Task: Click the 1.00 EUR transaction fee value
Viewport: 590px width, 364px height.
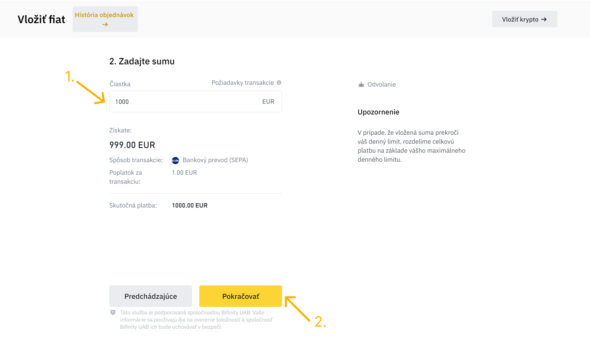Action: click(184, 173)
